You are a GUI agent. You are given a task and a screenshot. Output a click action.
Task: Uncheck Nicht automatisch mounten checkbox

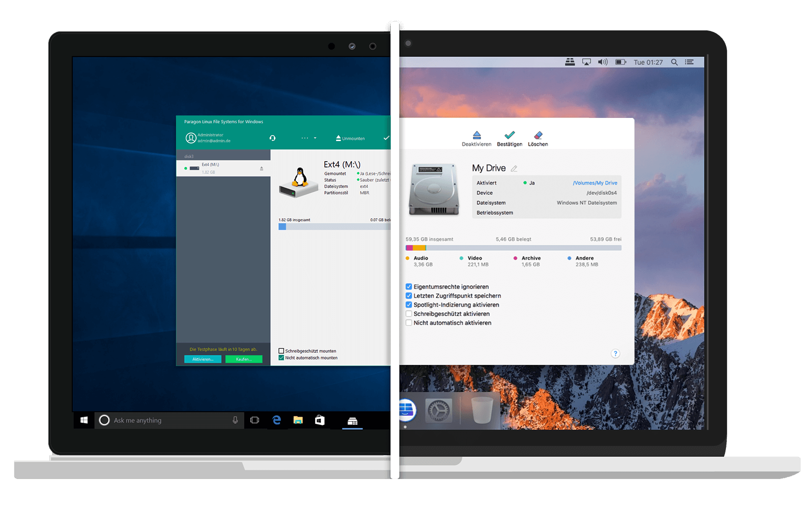click(x=281, y=358)
